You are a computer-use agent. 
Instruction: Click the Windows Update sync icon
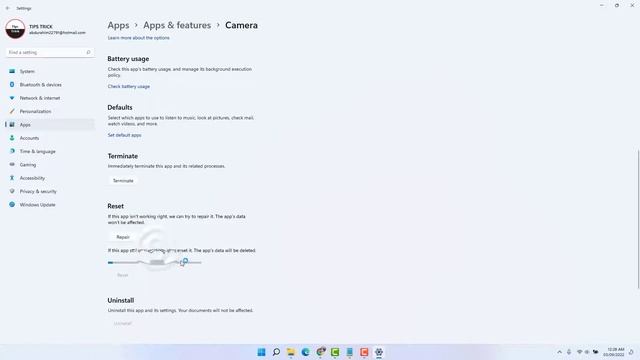(12, 205)
